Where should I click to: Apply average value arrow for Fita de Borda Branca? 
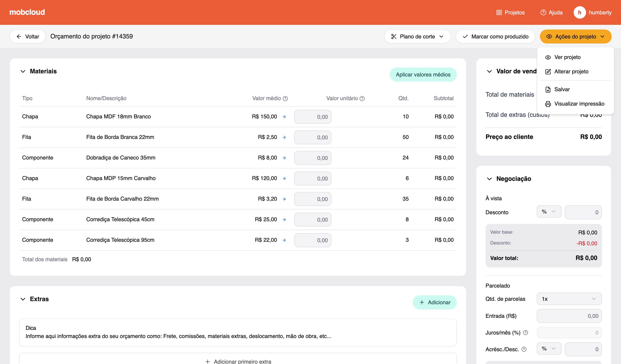tap(284, 137)
